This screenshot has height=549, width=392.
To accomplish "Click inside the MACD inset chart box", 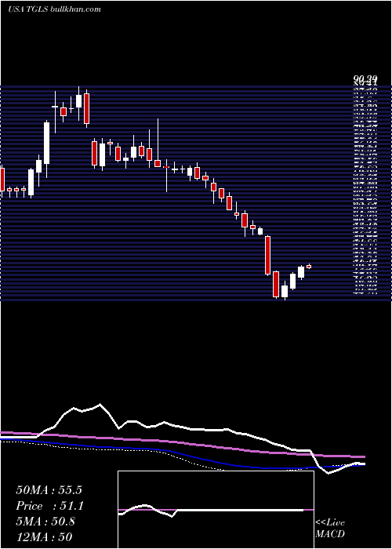I will coord(216,510).
